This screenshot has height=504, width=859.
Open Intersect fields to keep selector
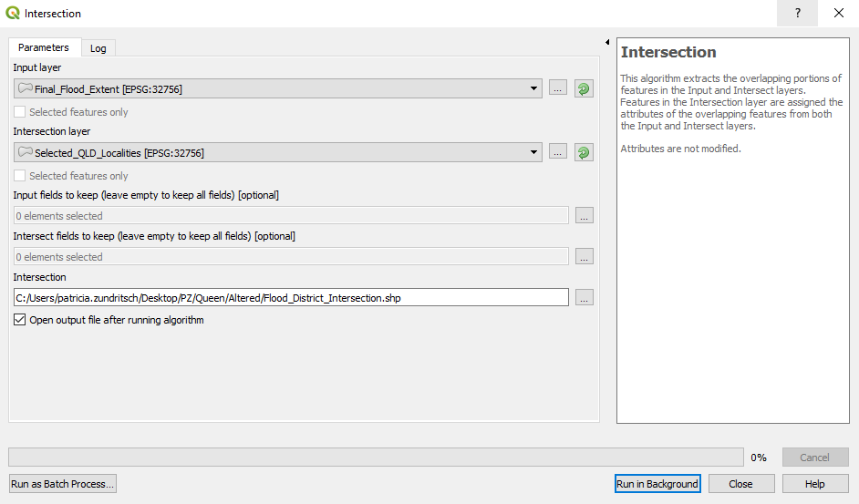(x=585, y=257)
